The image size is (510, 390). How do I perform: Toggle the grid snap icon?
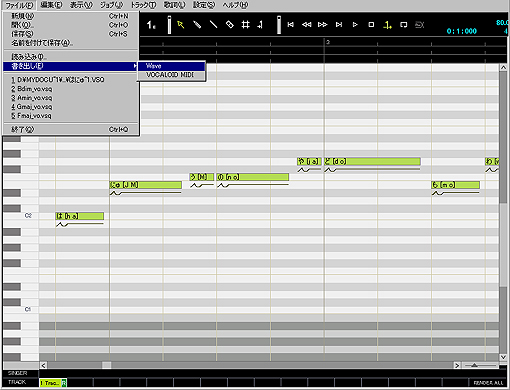(246, 25)
